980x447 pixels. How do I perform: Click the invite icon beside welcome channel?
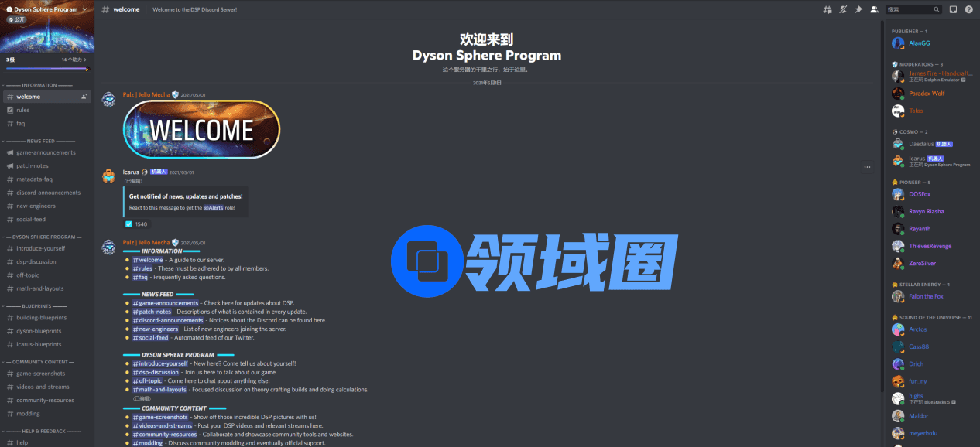click(x=84, y=97)
